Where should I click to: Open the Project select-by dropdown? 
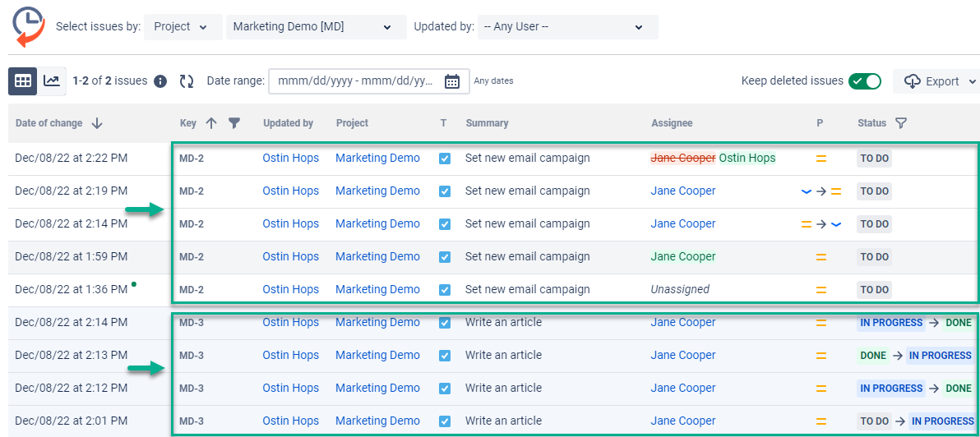pyautogui.click(x=182, y=26)
